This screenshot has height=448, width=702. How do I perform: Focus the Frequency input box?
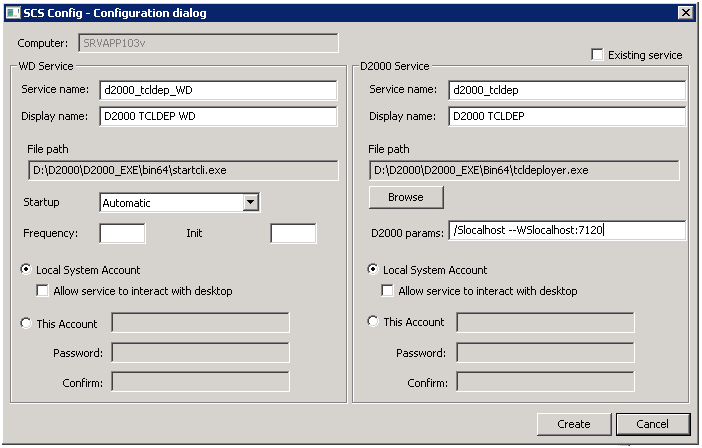pyautogui.click(x=122, y=233)
